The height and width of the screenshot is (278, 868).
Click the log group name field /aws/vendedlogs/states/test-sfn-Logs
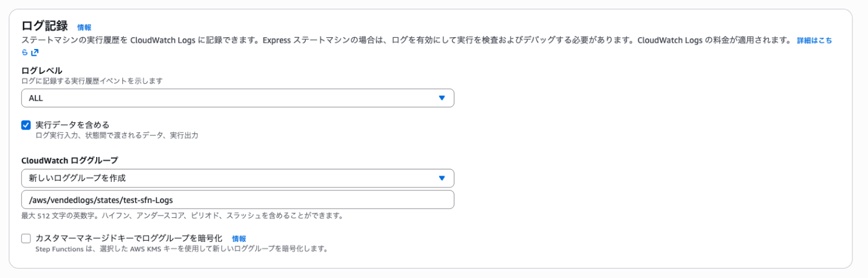click(237, 200)
